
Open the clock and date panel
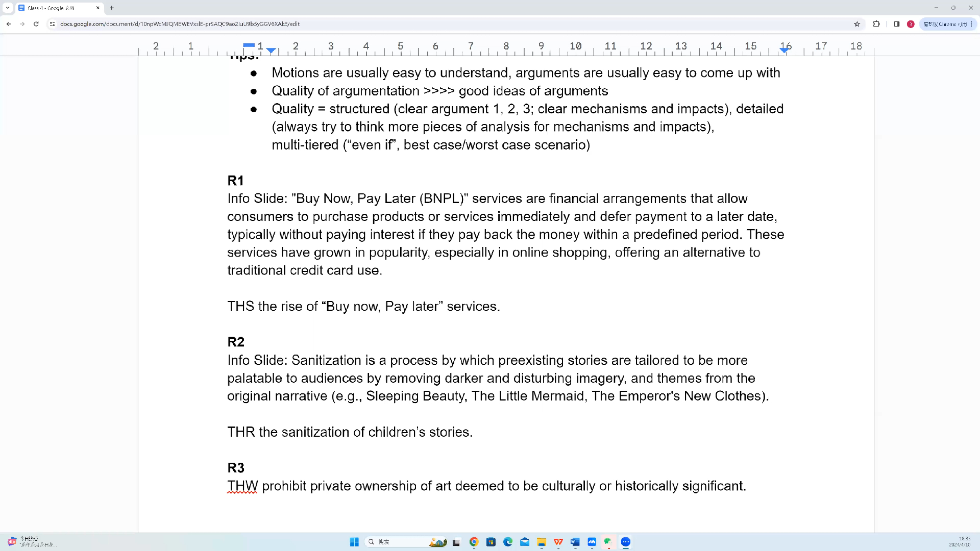960,542
